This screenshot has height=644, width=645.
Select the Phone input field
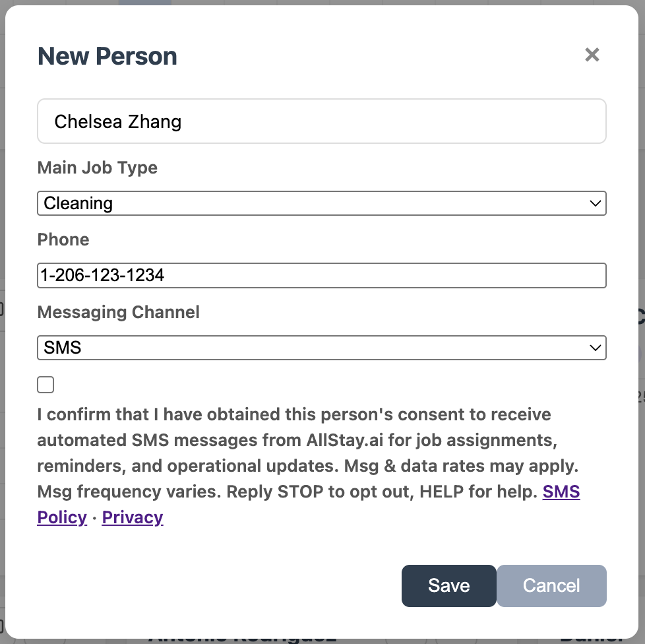(x=322, y=275)
